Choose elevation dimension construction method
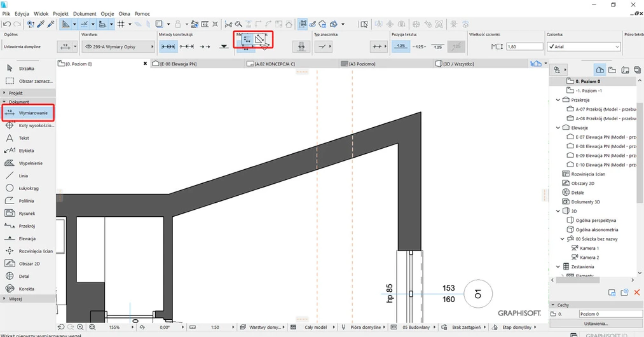 point(224,46)
